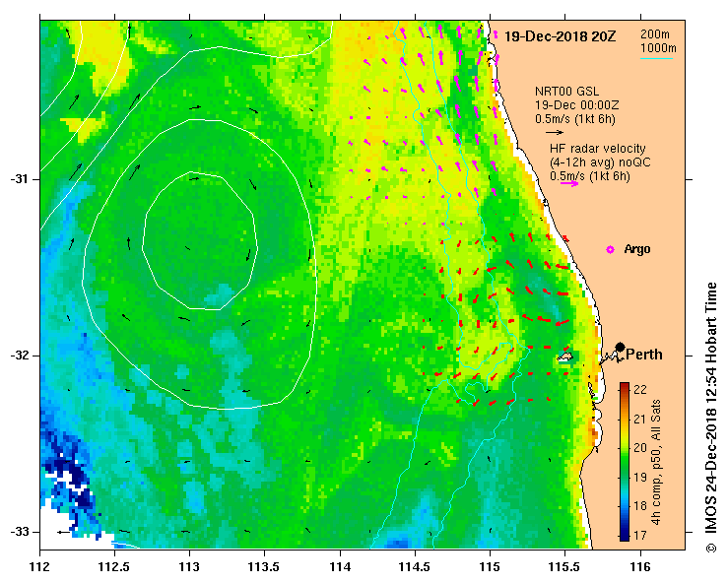Screen dimensions: 728x583
Task: Click the 21 value on the color bar
Action: click(639, 420)
